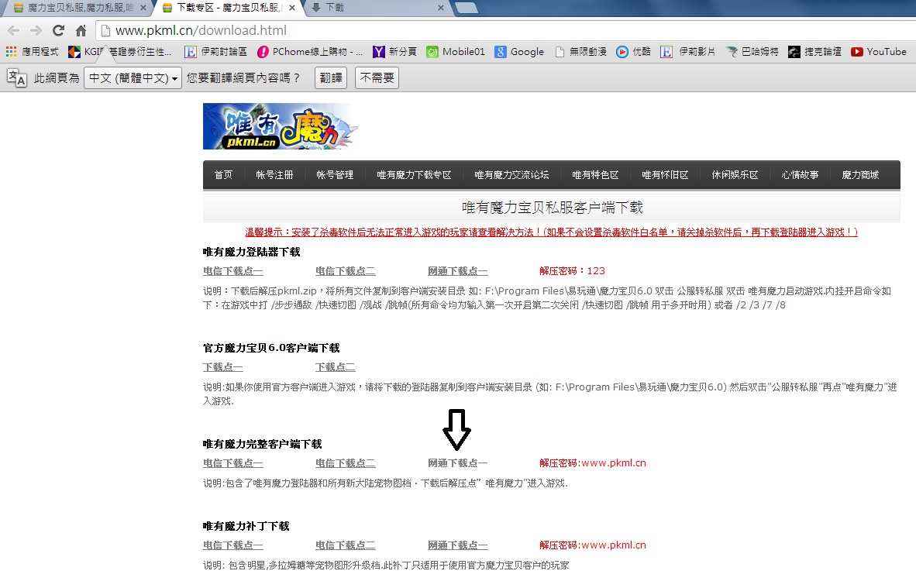The image size is (916, 588).
Task: Open the apps grid shortcut in bookmarks bar
Action: pos(33,52)
